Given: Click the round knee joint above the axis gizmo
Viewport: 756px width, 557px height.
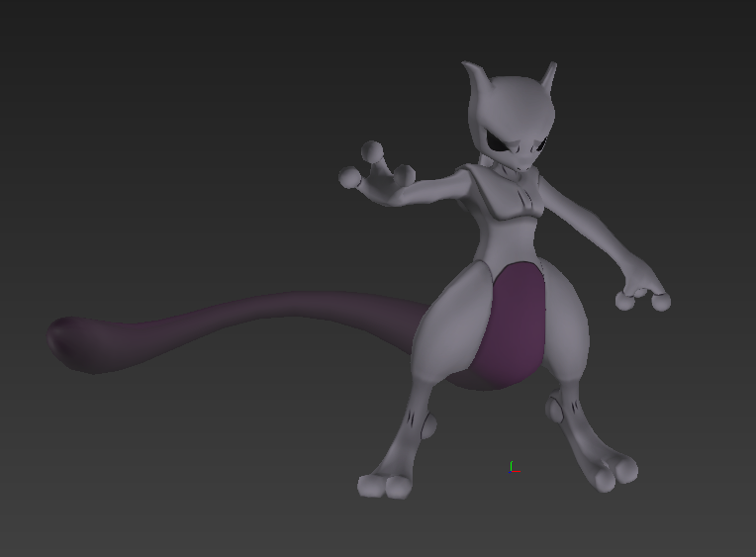Looking at the screenshot, I should (x=558, y=407).
